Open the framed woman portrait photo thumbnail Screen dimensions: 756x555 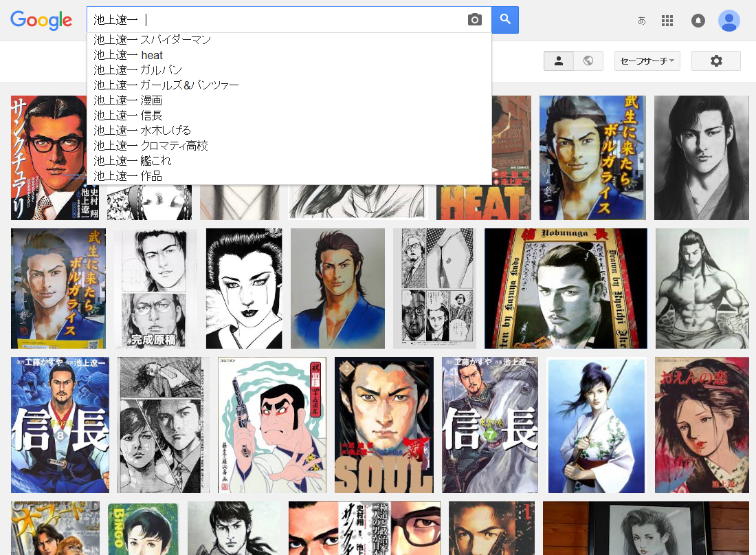click(x=646, y=528)
